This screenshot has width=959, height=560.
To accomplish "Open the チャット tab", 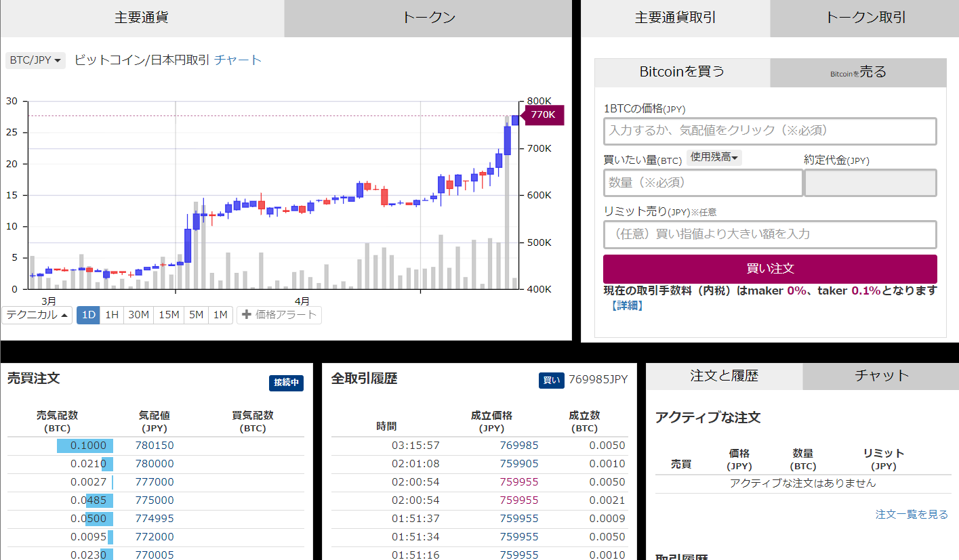I will [881, 376].
